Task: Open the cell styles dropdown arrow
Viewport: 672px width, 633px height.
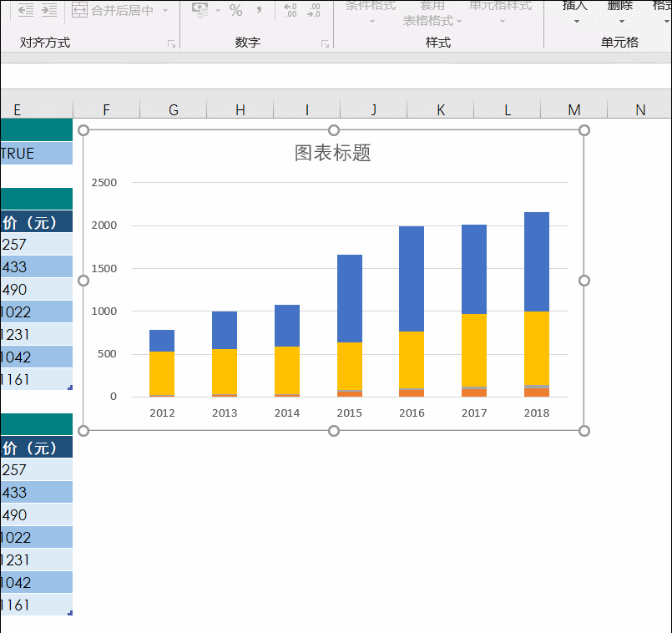Action: tap(503, 21)
